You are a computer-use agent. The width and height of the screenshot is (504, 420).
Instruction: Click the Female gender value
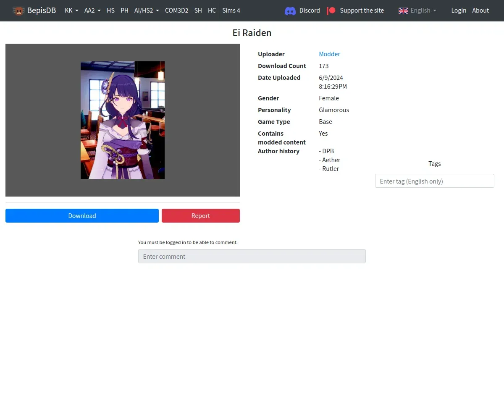[x=329, y=98]
